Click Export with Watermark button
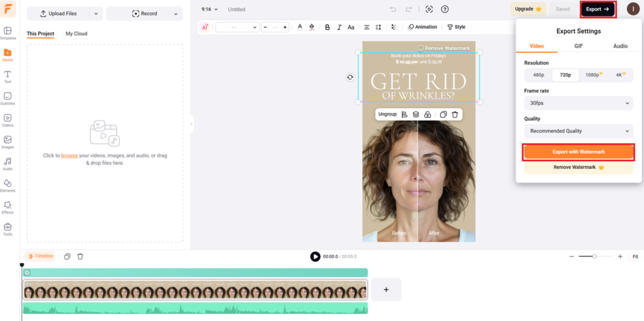This screenshot has height=321, width=644. coord(578,152)
